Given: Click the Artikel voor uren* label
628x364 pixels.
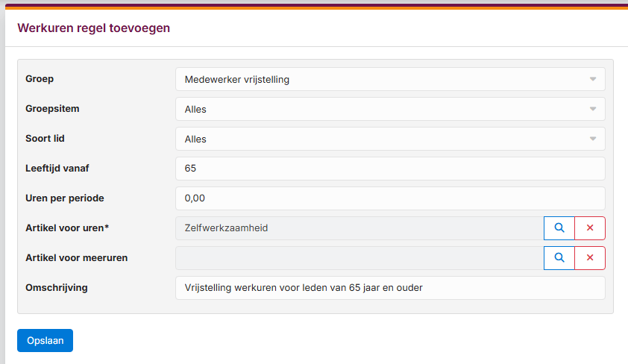Looking at the screenshot, I should (x=67, y=228).
